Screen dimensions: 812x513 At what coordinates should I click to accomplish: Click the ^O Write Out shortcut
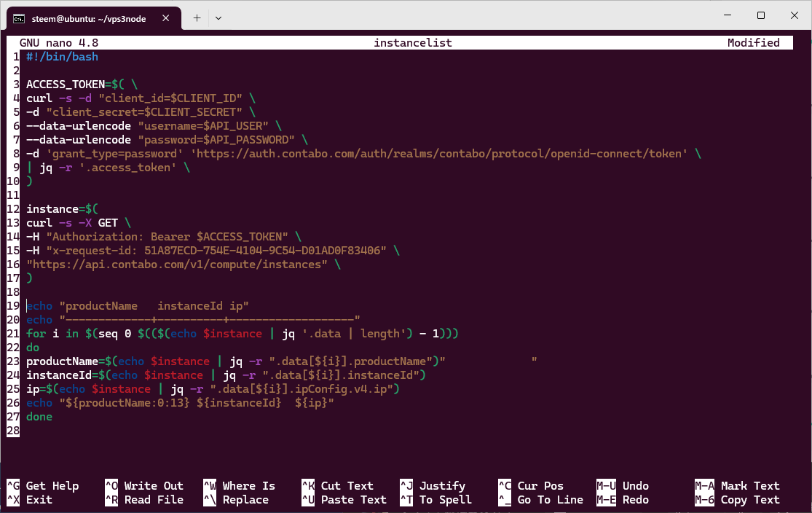click(144, 486)
